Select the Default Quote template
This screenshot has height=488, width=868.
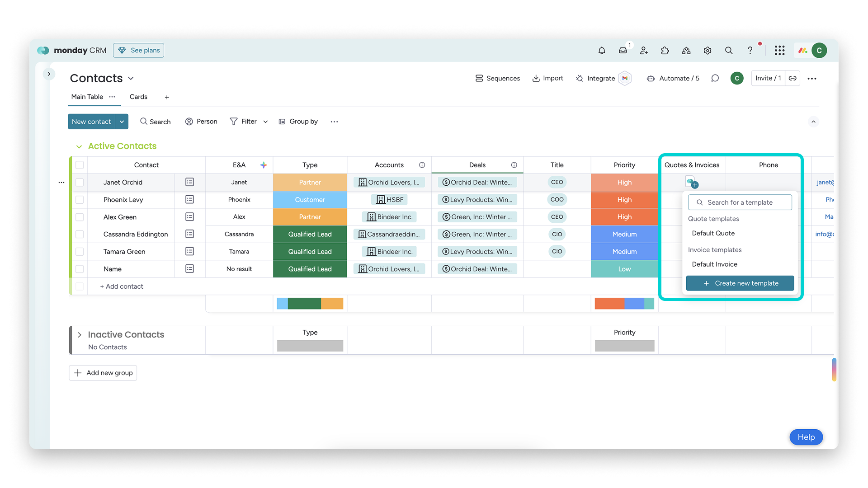(x=713, y=233)
